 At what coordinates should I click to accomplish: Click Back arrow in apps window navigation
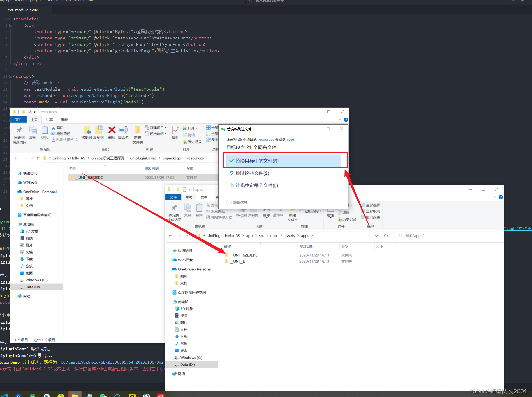pyautogui.click(x=171, y=236)
